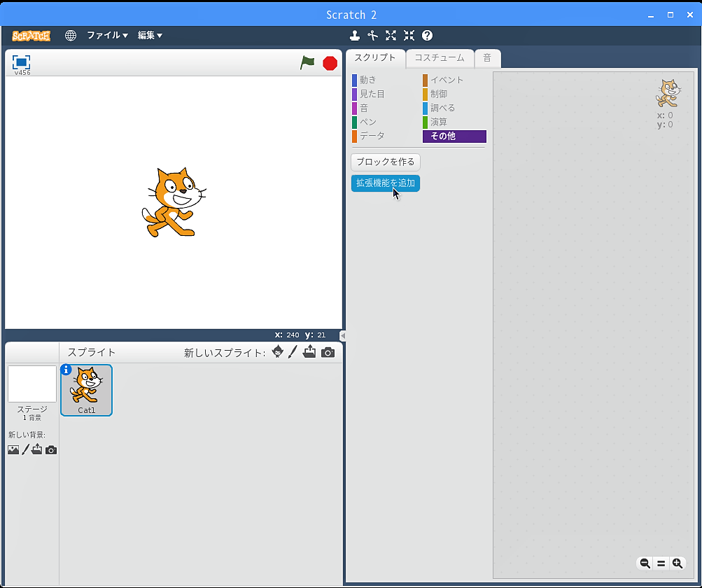Click the スプライト pane heading
This screenshot has width=702, height=588.
click(91, 352)
